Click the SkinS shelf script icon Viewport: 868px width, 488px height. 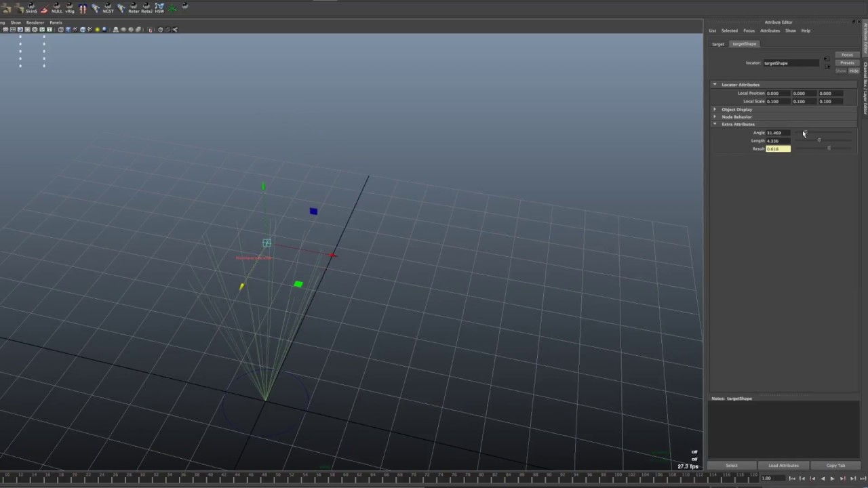click(31, 8)
